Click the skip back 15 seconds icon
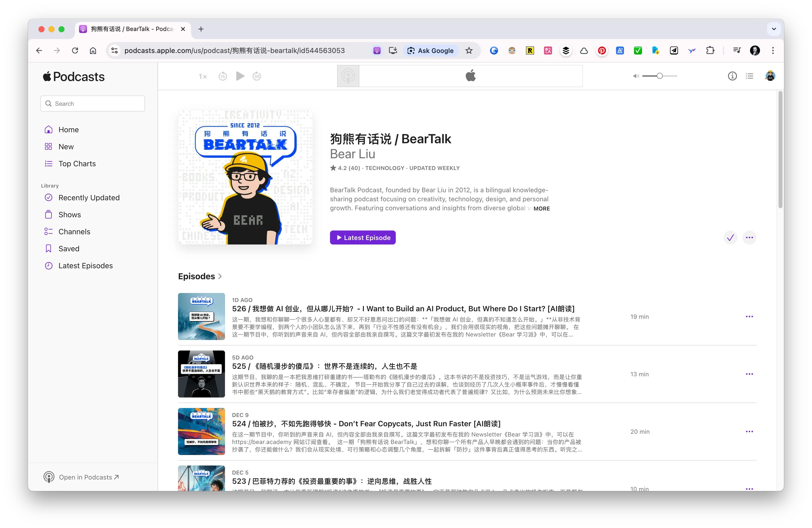812x528 pixels. [222, 76]
